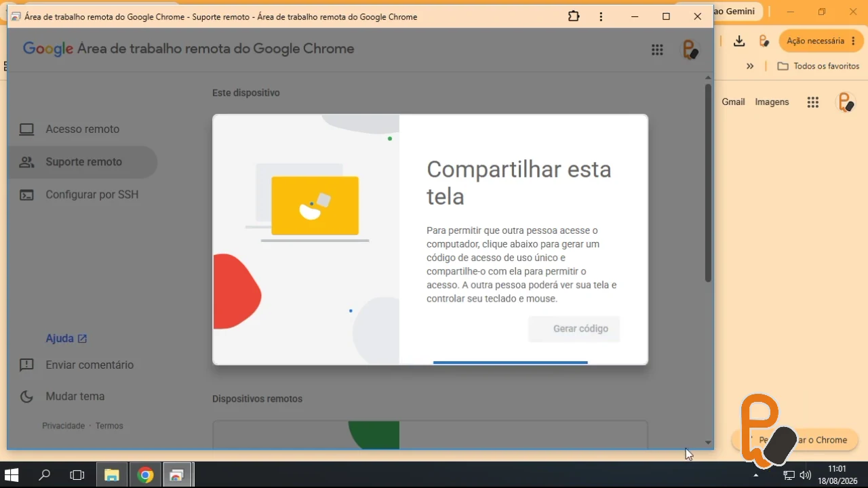Click the downloads icon in background Chrome window
The width and height of the screenshot is (868, 488).
click(x=739, y=41)
